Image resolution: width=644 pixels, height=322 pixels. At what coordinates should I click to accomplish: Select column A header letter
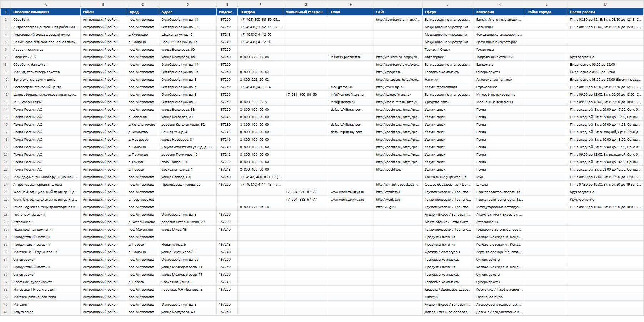click(x=46, y=4)
